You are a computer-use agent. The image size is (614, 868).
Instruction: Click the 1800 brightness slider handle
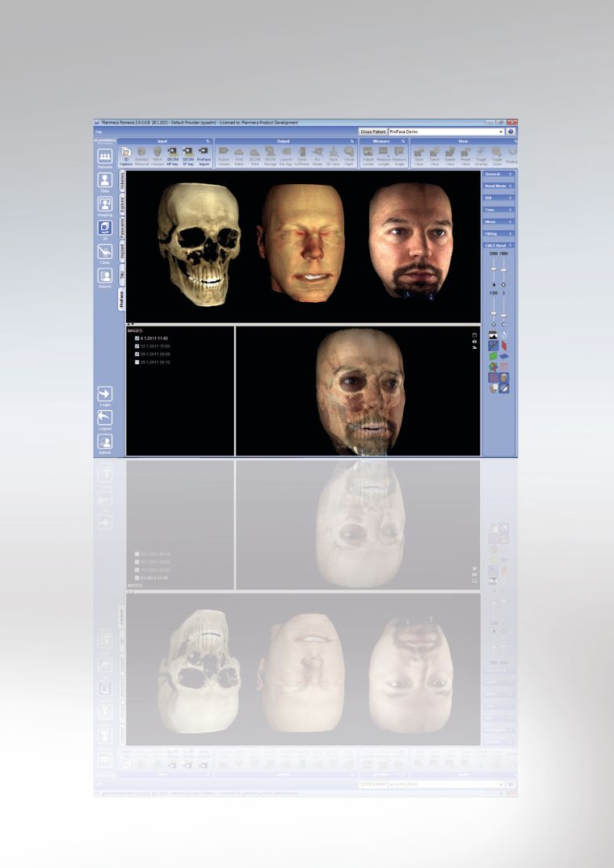(503, 270)
